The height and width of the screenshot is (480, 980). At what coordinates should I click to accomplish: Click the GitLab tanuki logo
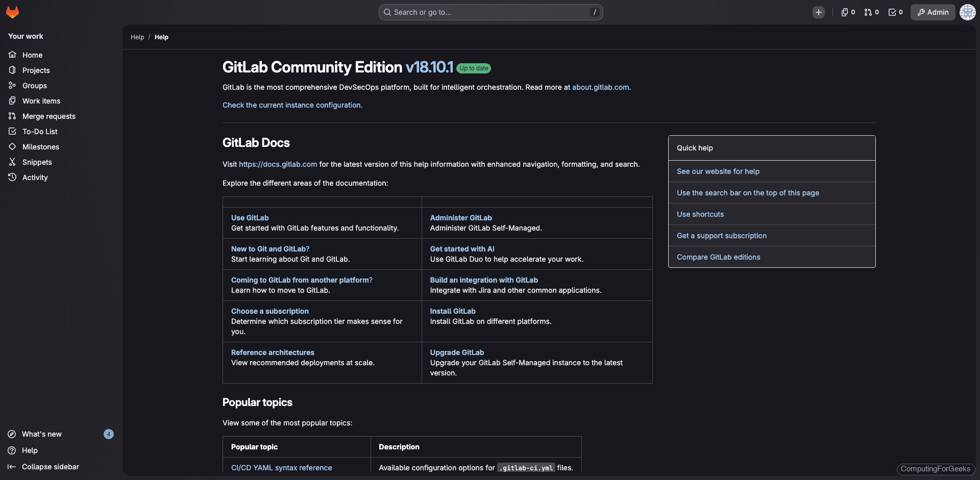12,12
